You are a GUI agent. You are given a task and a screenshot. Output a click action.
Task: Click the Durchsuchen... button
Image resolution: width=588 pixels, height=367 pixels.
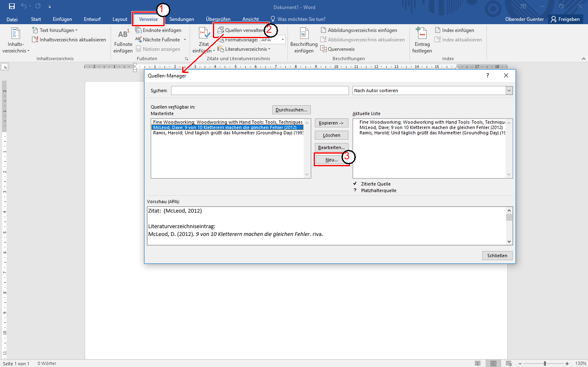(291, 110)
